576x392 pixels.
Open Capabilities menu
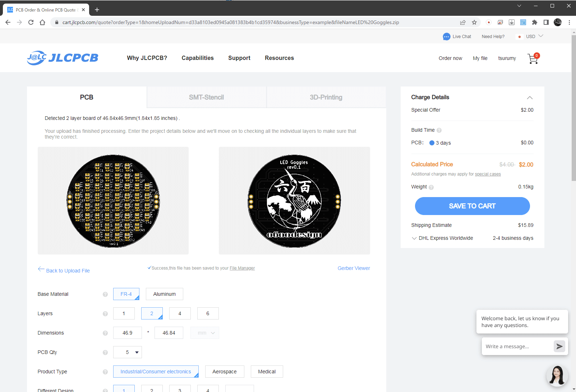pyautogui.click(x=198, y=58)
